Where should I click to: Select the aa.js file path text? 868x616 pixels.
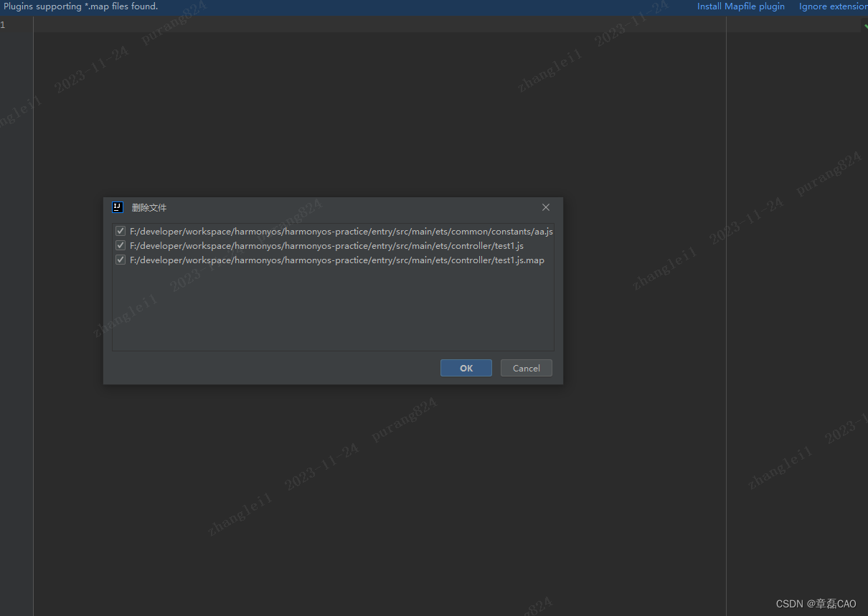341,232
